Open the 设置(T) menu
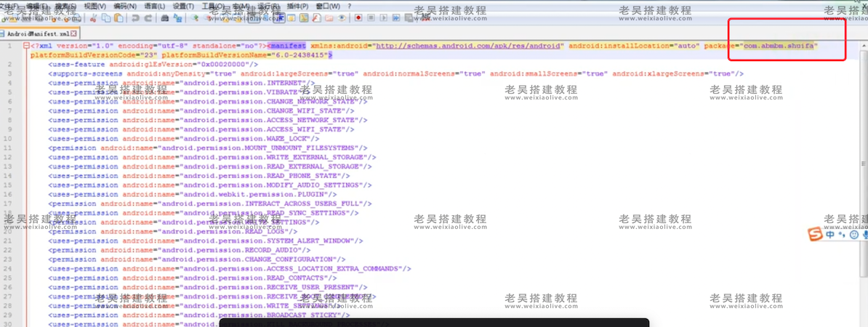The width and height of the screenshot is (868, 327). coord(183,6)
